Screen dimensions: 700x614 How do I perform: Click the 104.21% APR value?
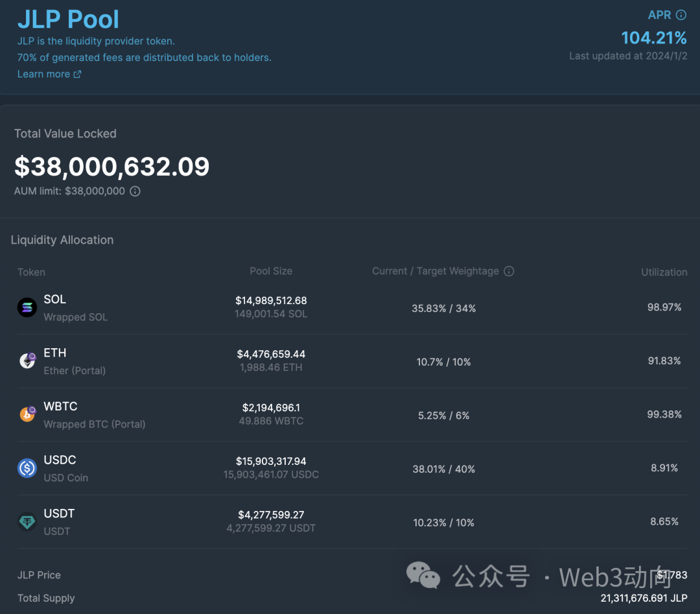click(x=653, y=37)
